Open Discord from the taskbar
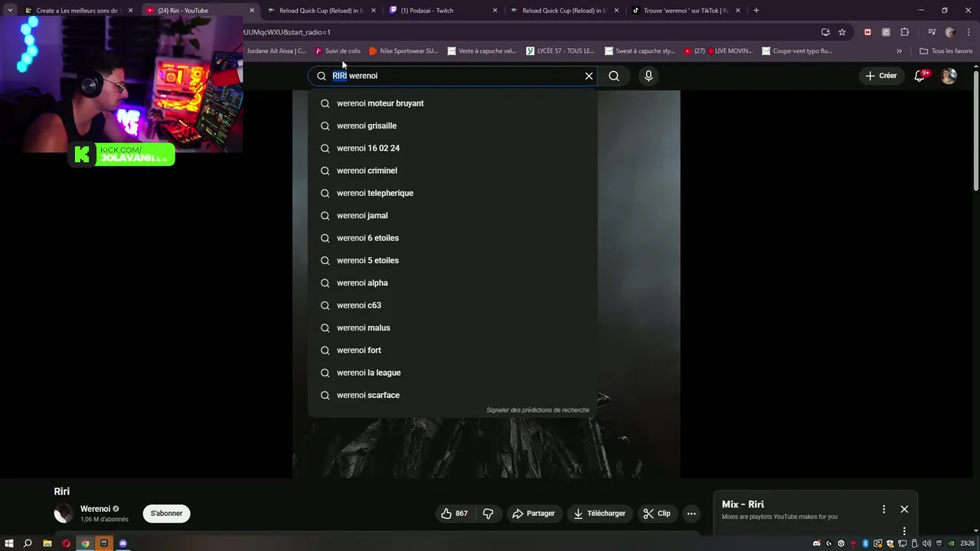Screen dimensions: 980x551 click(x=123, y=543)
